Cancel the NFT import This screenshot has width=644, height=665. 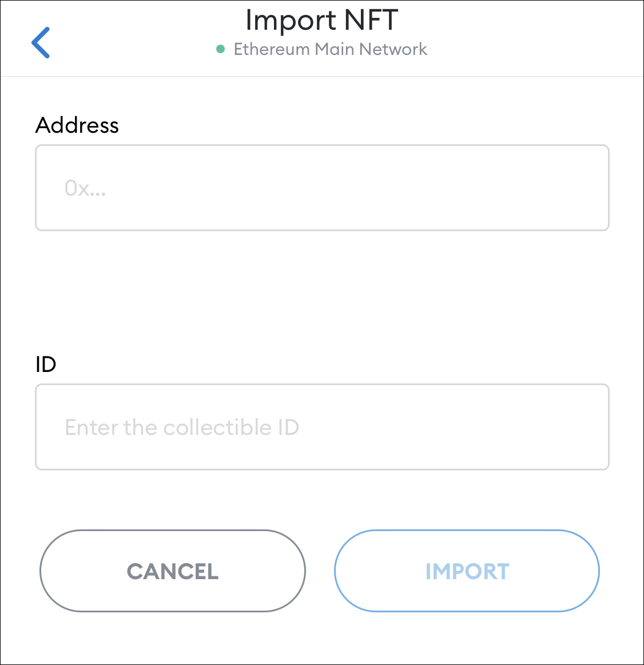[x=173, y=571]
